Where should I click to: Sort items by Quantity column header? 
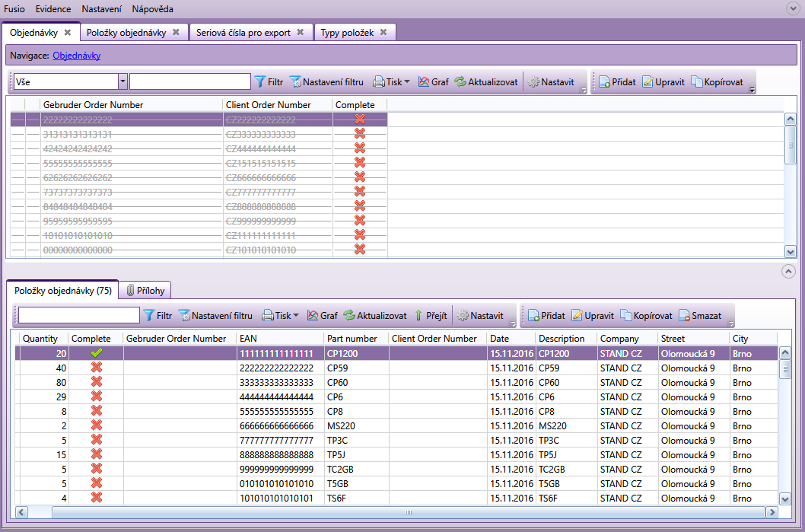43,339
